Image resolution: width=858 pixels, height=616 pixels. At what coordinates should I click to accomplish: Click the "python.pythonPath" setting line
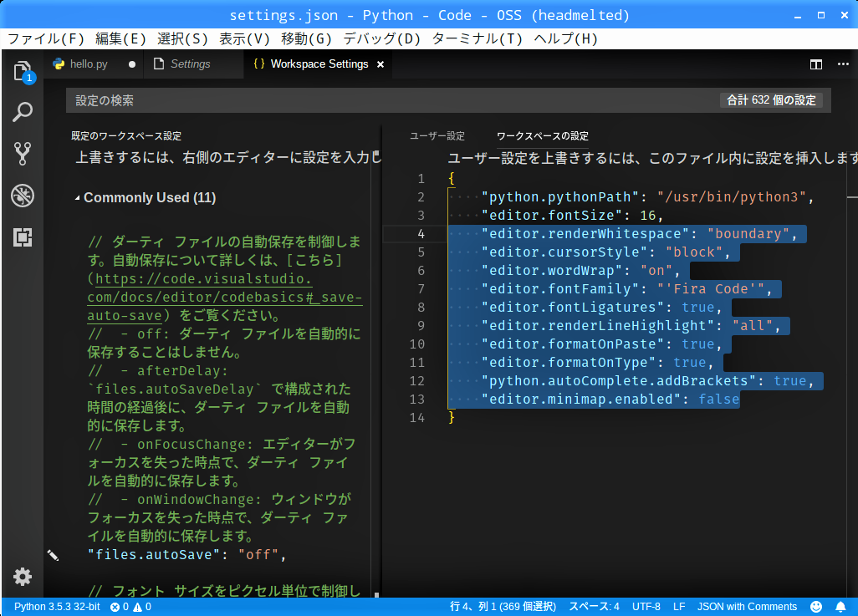[x=648, y=197]
